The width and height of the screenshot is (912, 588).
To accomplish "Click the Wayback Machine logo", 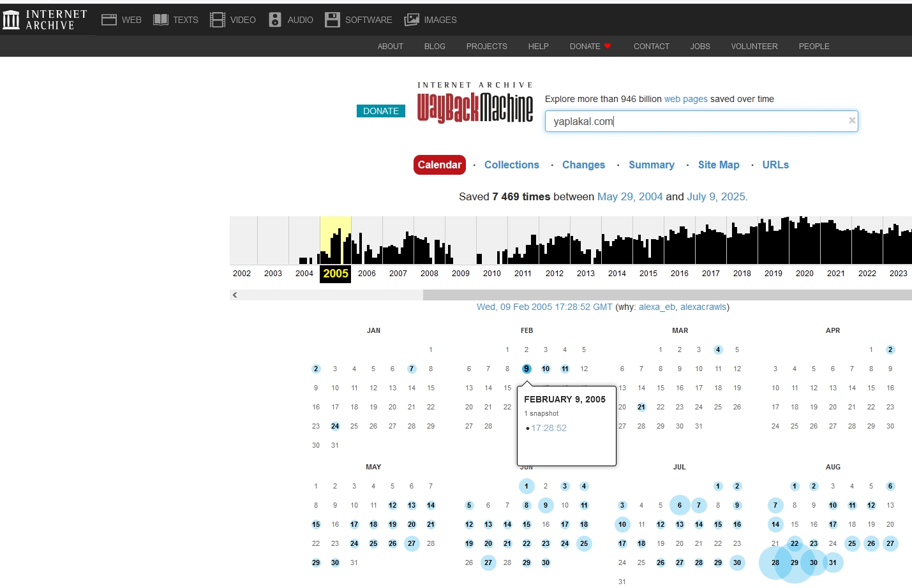I will 475,103.
